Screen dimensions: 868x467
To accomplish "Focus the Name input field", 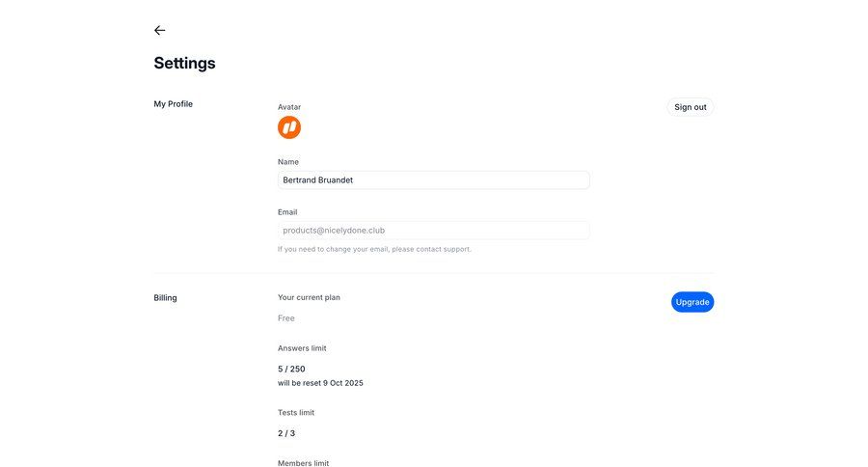I will pyautogui.click(x=433, y=180).
